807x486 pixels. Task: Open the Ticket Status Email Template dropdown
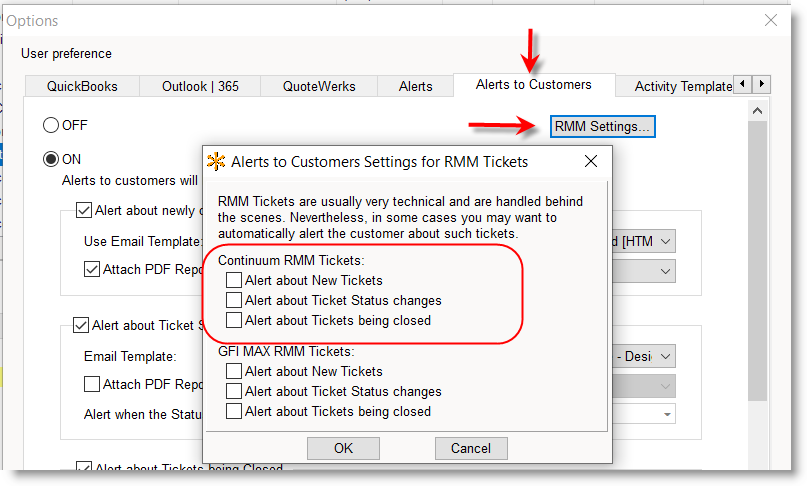point(666,356)
